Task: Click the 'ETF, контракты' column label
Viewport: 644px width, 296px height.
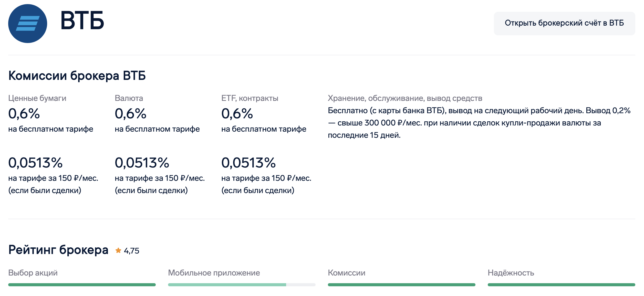Action: [250, 98]
